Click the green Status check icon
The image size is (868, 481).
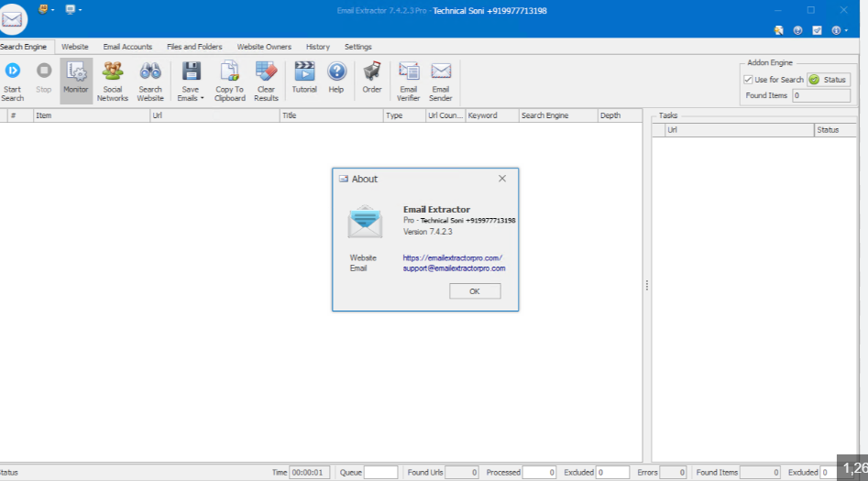pos(814,80)
